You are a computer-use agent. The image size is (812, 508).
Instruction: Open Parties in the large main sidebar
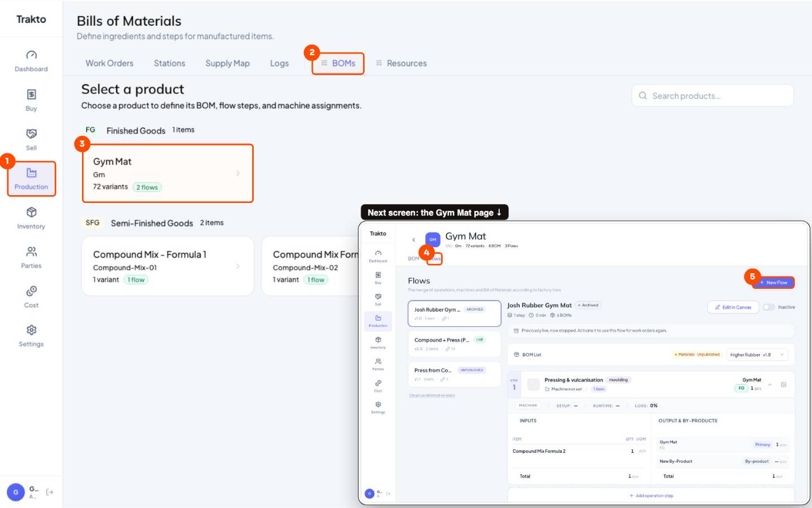pyautogui.click(x=31, y=258)
